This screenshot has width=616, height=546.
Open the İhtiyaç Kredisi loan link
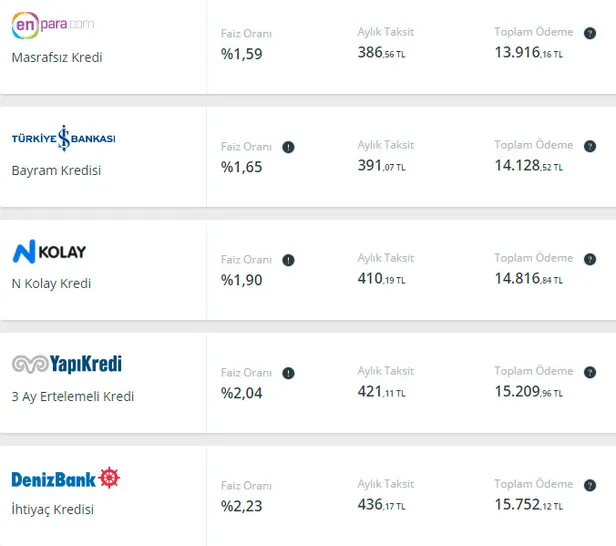(52, 509)
